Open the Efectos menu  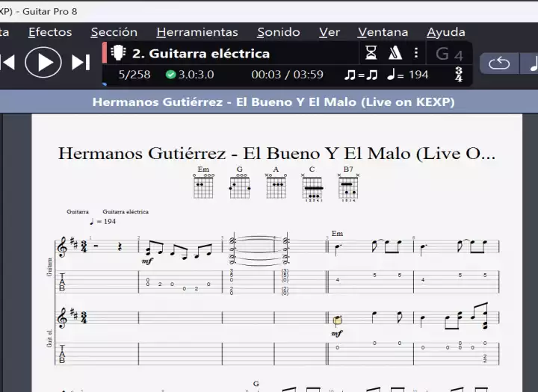[50, 32]
